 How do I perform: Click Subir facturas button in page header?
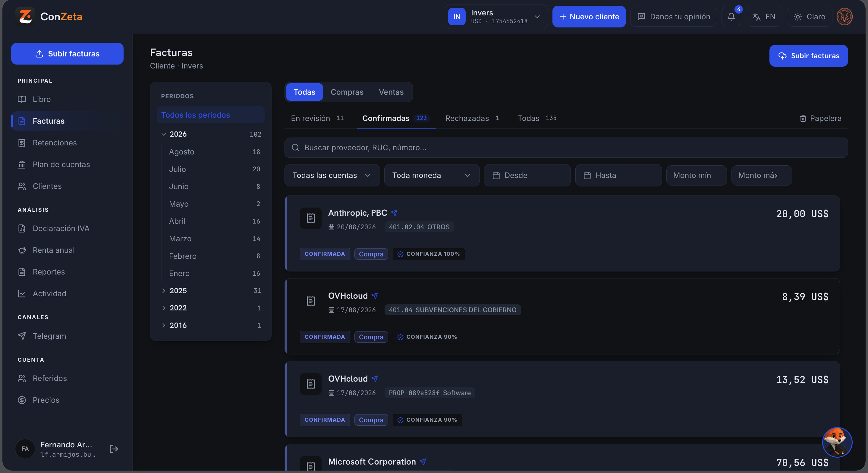(808, 56)
